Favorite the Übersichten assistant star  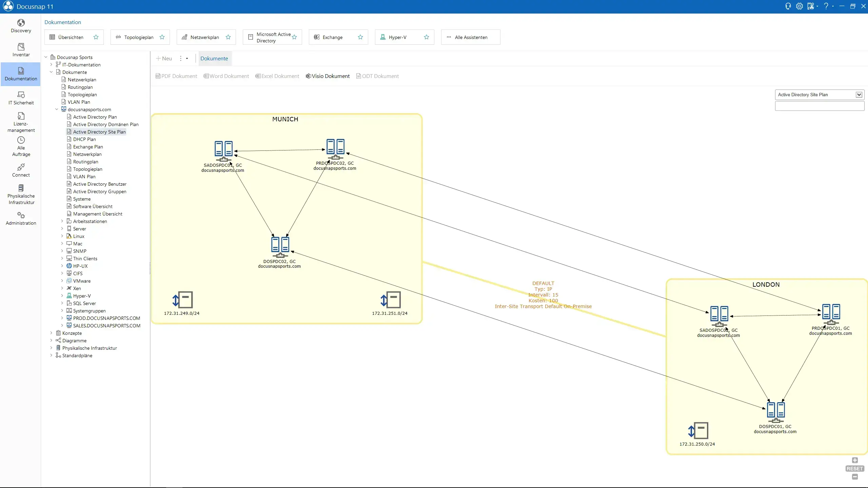coord(96,37)
